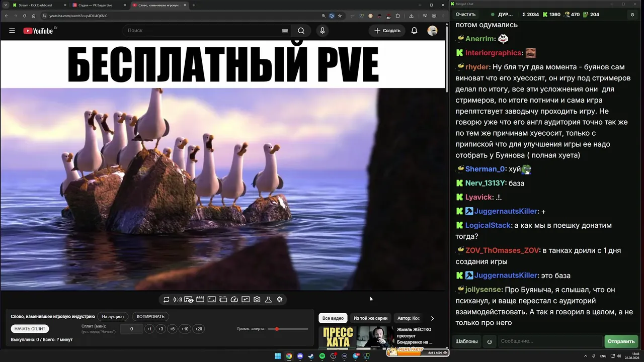Click the YouTube search magnifier button
Screen dimensions: 644x362
pyautogui.click(x=301, y=31)
